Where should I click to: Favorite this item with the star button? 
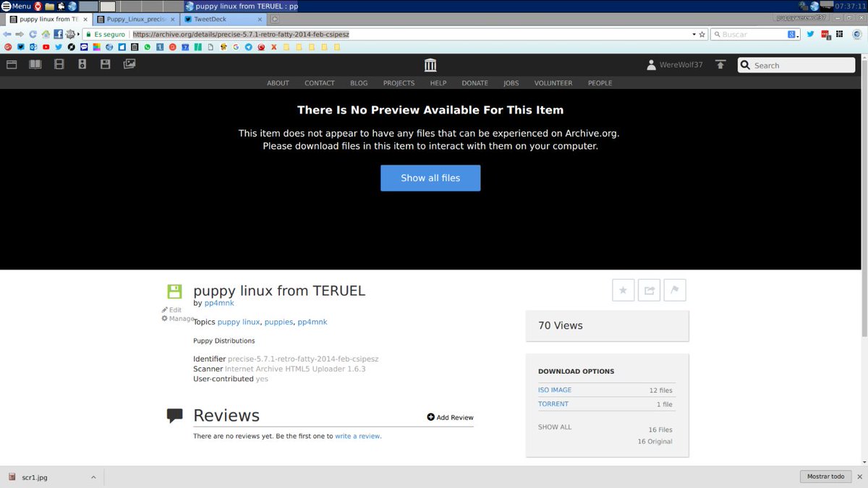[x=623, y=291]
